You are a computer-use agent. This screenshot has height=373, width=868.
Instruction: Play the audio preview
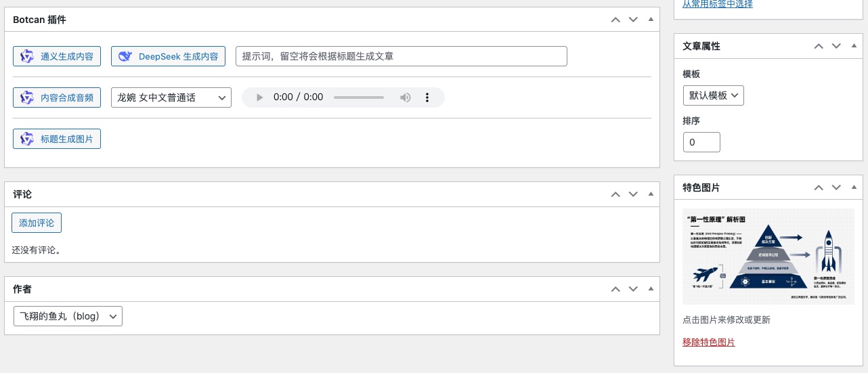[x=259, y=97]
